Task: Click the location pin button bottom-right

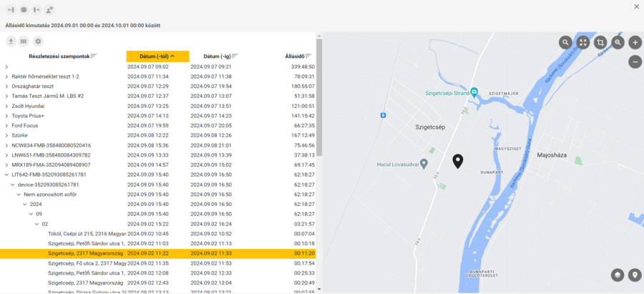Action: 635,275
